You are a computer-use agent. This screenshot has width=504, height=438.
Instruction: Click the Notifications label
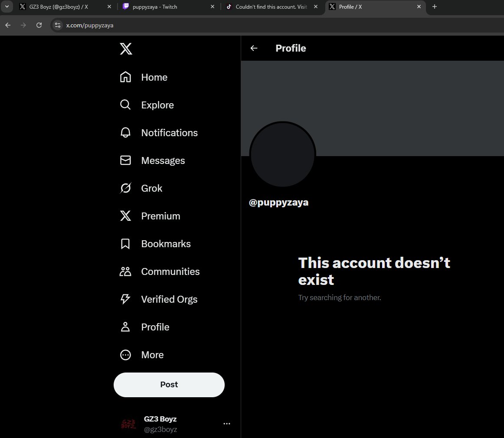tap(170, 133)
